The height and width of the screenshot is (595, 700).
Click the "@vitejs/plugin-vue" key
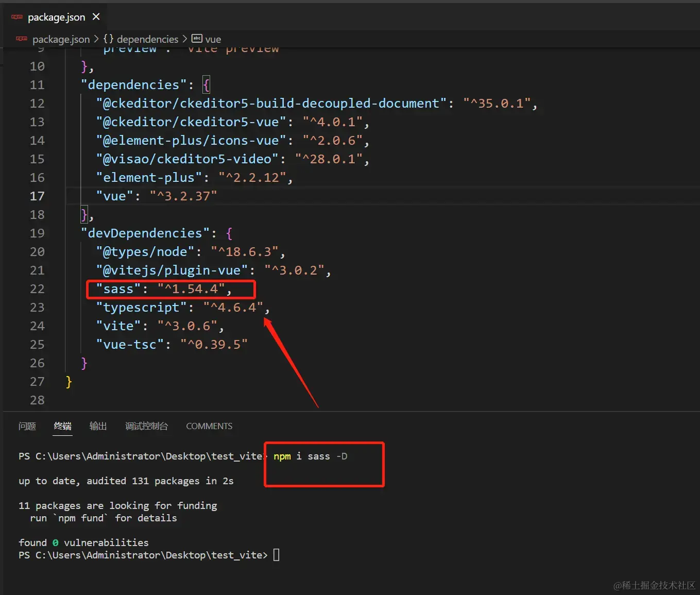[172, 270]
